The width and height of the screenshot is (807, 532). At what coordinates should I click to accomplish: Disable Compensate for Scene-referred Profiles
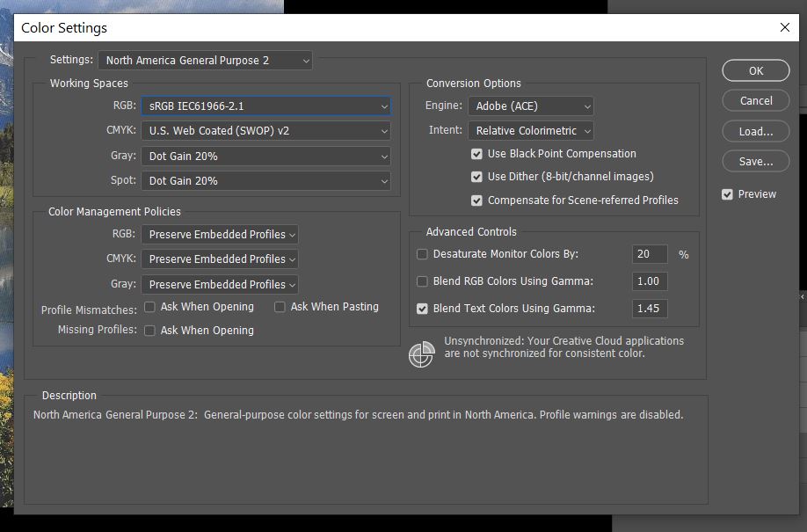[x=477, y=200]
